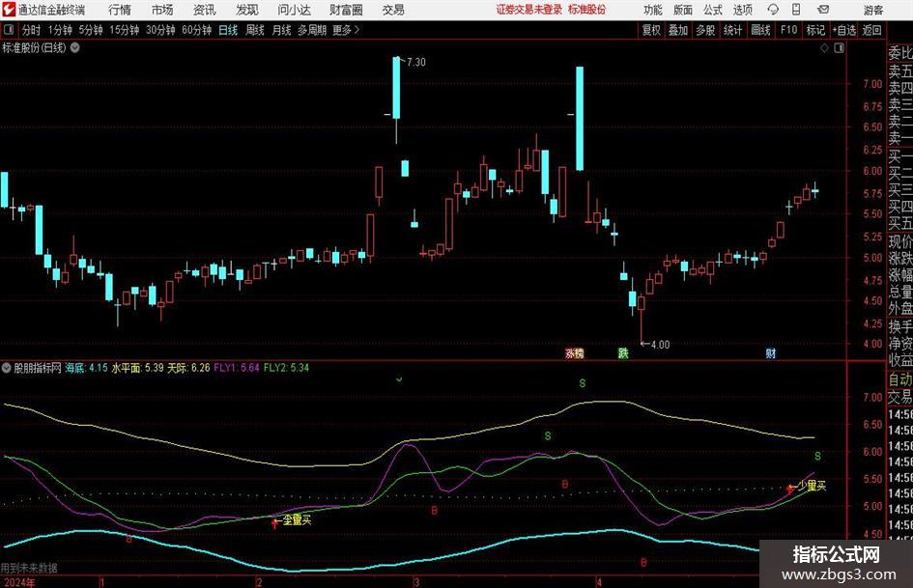Expand the indicator dropdown beside 股朋指标网
This screenshot has height=588, width=913.
[x=7, y=368]
